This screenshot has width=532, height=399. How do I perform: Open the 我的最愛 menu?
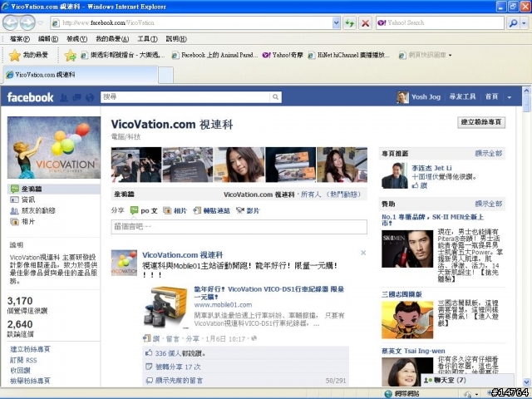tap(112, 39)
